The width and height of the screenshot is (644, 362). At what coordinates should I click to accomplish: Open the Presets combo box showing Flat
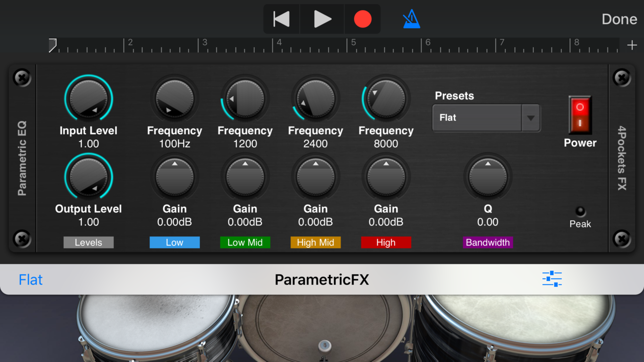[x=486, y=118]
